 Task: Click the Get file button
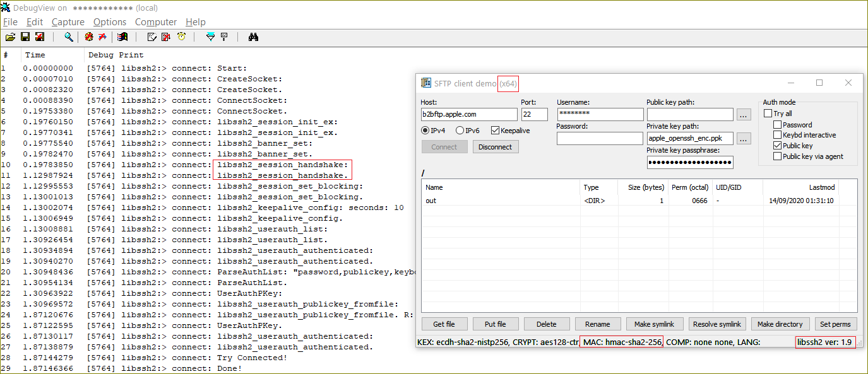(x=444, y=324)
